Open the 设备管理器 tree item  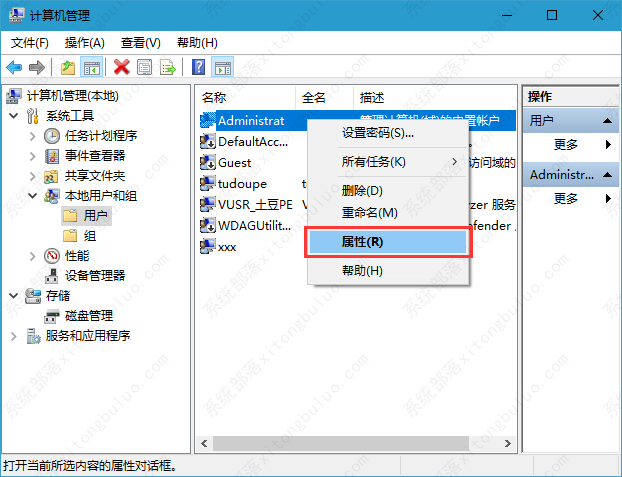coord(95,276)
